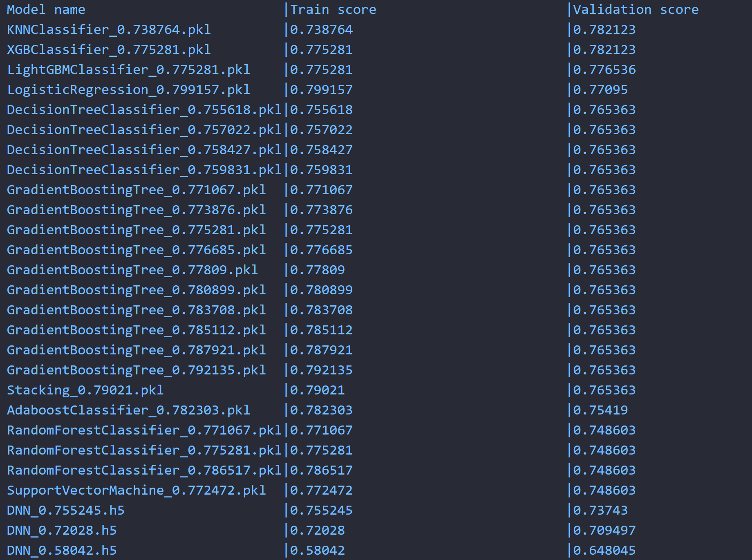Click the "Model name" column header
Image resolution: width=752 pixels, height=560 pixels.
[x=46, y=10]
